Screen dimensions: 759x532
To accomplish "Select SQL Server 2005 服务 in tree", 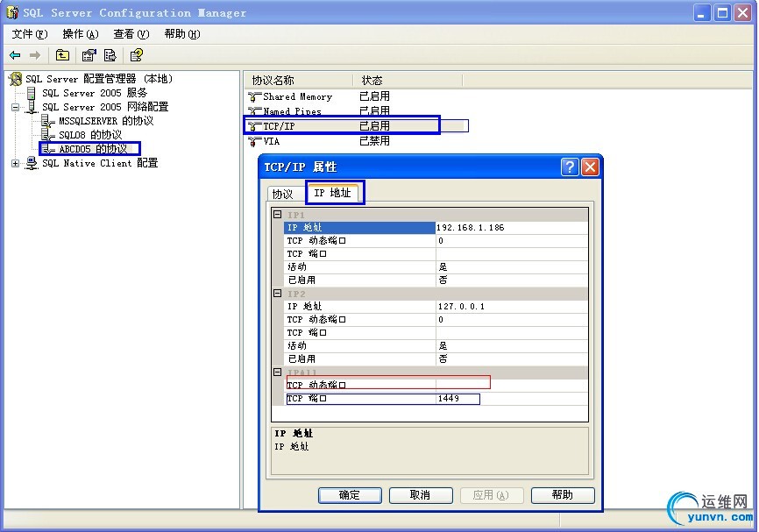I will 94,93.
